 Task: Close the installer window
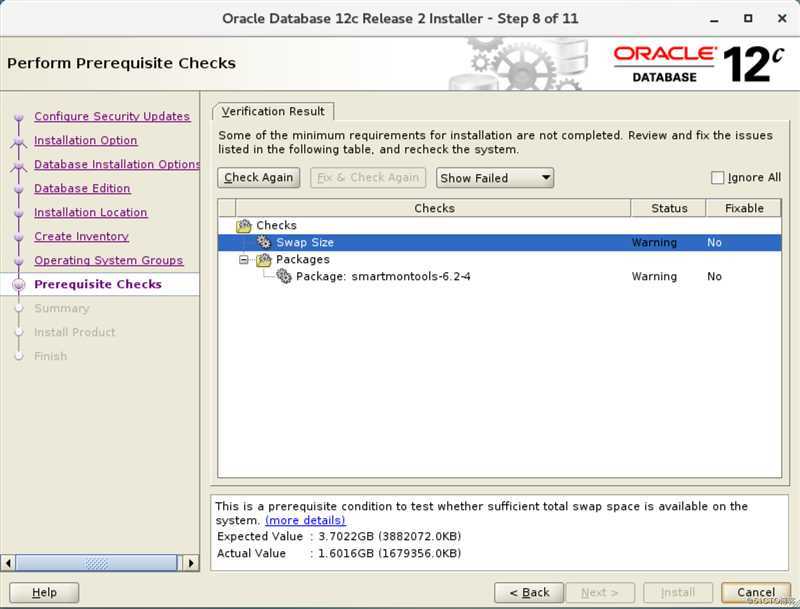(782, 18)
